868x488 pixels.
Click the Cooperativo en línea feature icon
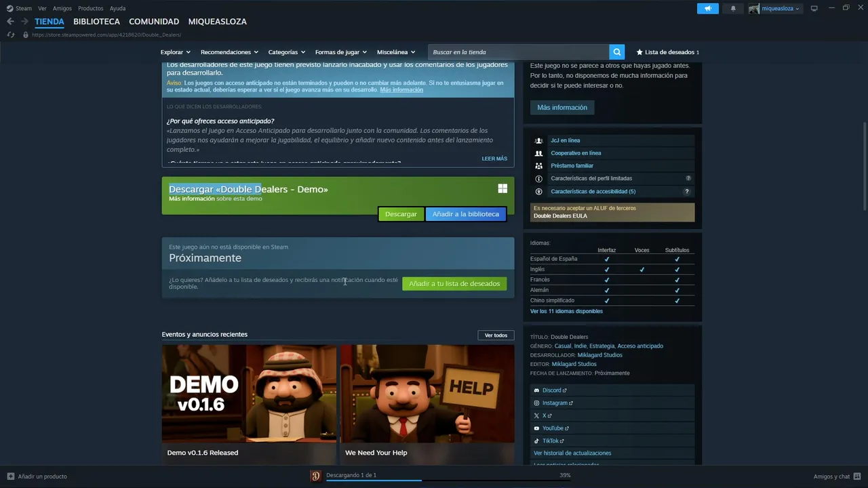(x=539, y=153)
